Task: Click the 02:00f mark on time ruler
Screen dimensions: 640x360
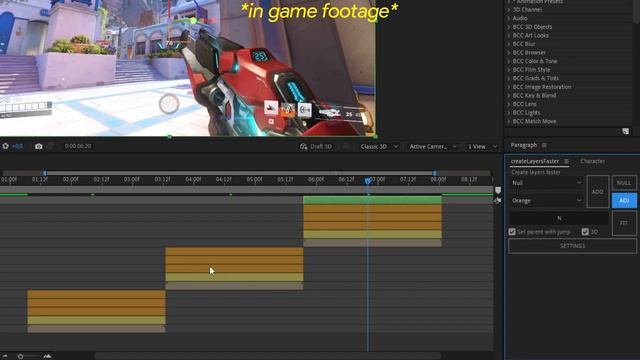Action: [x=70, y=180]
